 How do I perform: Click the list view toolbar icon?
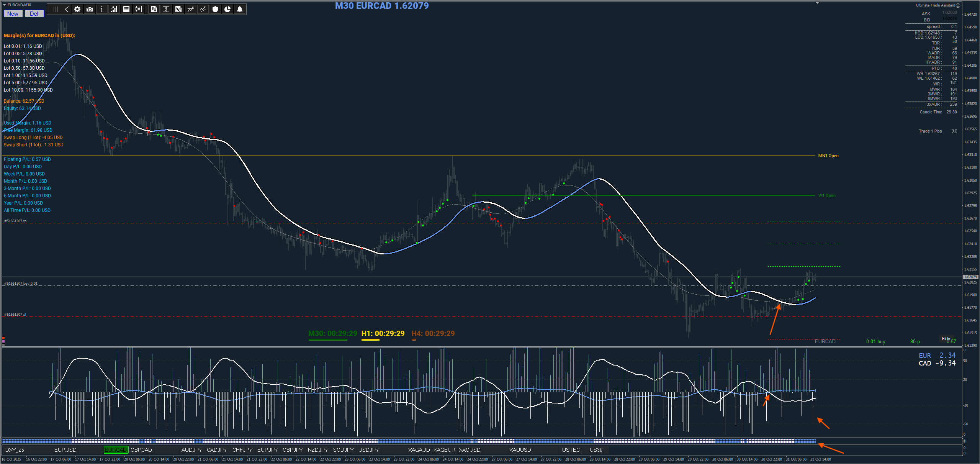click(126, 9)
